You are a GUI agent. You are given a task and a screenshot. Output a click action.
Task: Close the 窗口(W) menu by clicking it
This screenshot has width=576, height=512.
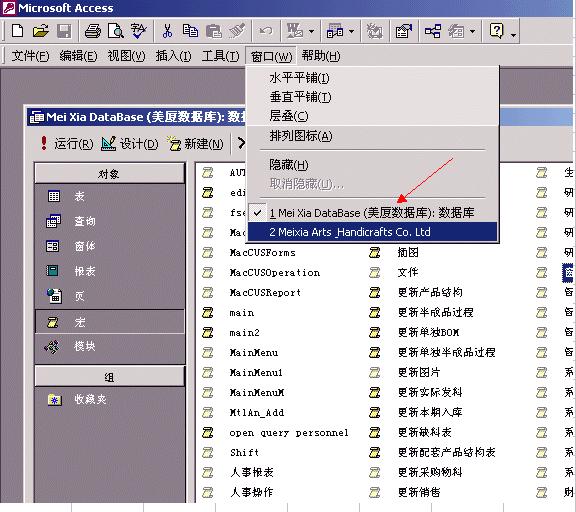point(271,56)
